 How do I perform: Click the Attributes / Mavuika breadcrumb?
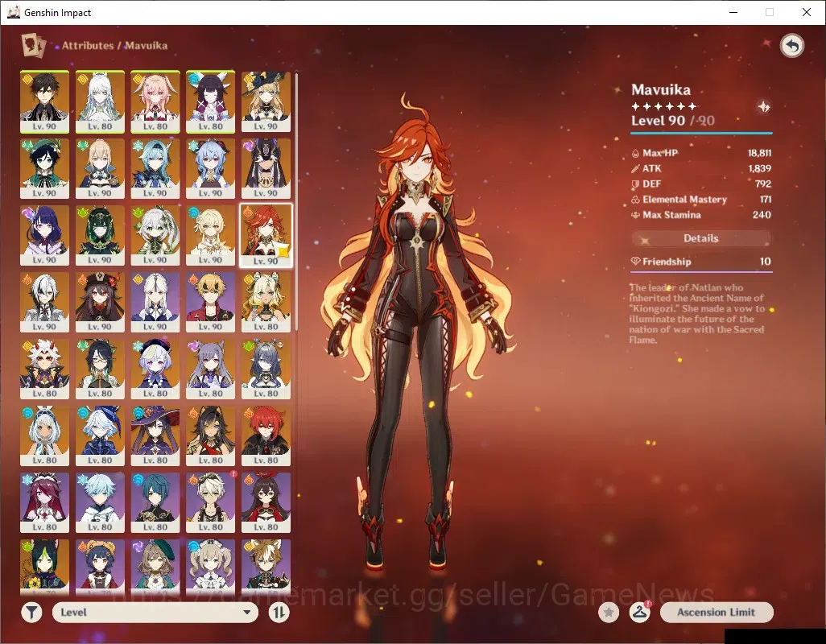click(x=115, y=46)
